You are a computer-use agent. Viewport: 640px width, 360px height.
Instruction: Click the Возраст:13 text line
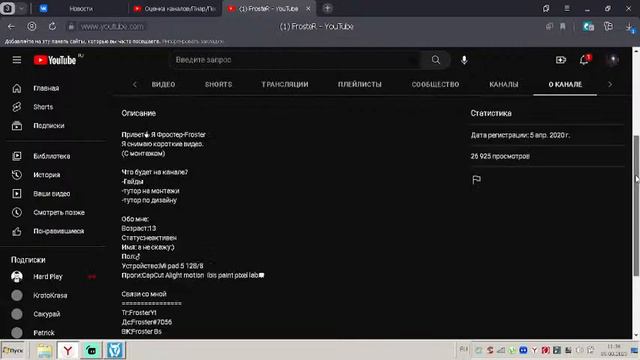(139, 228)
